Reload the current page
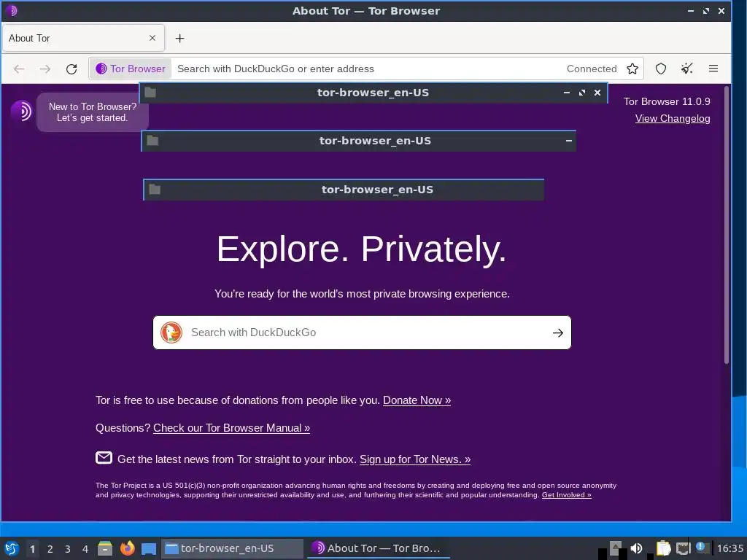This screenshot has width=747, height=560. 71,69
